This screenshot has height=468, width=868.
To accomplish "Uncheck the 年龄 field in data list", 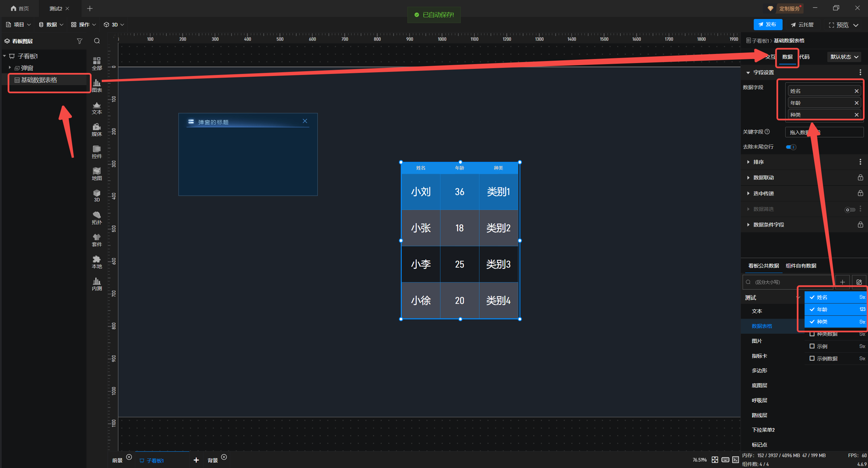I will (812, 309).
